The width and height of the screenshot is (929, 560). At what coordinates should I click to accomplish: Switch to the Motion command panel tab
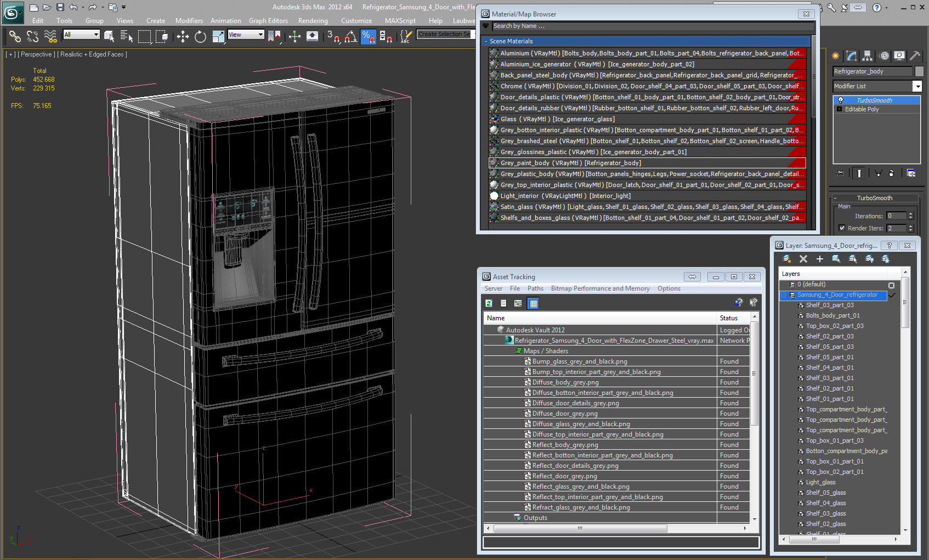[883, 56]
